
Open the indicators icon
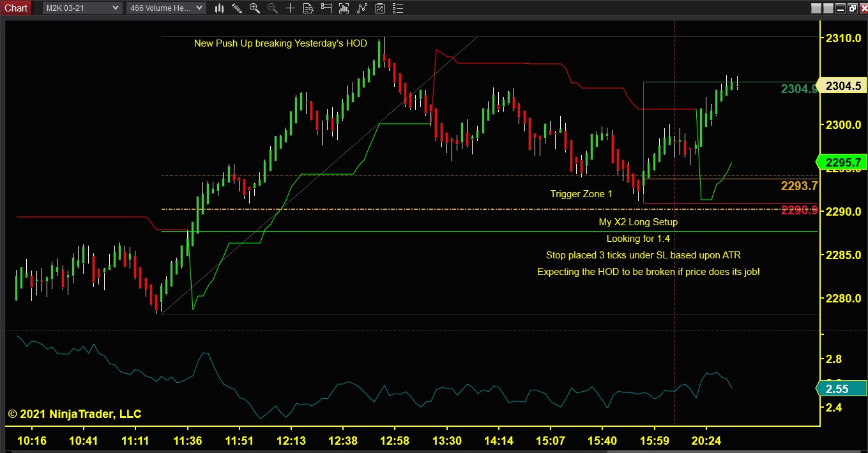(x=362, y=8)
